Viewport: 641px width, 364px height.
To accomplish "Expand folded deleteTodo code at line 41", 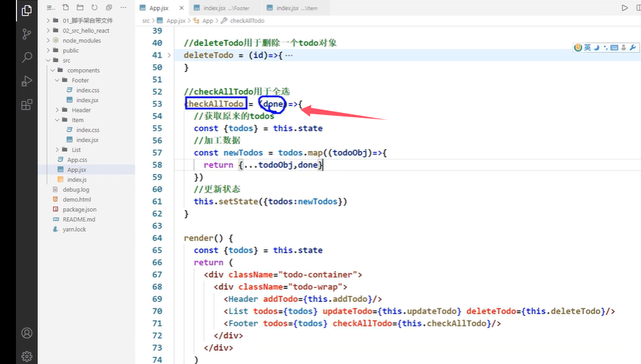I will tap(169, 55).
